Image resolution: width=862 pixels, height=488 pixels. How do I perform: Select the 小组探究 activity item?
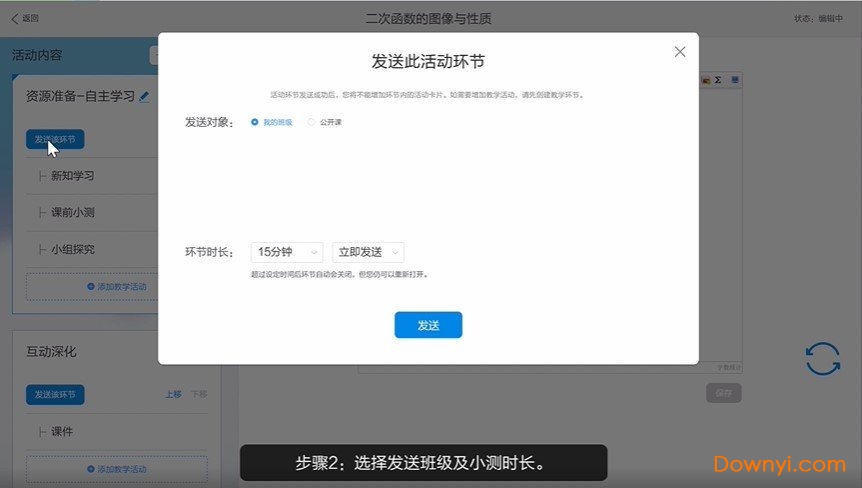click(x=72, y=250)
